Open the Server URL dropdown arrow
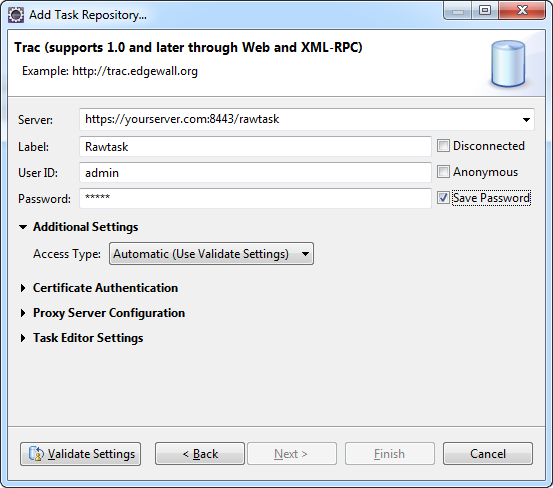This screenshot has height=488, width=553. pos(526,120)
